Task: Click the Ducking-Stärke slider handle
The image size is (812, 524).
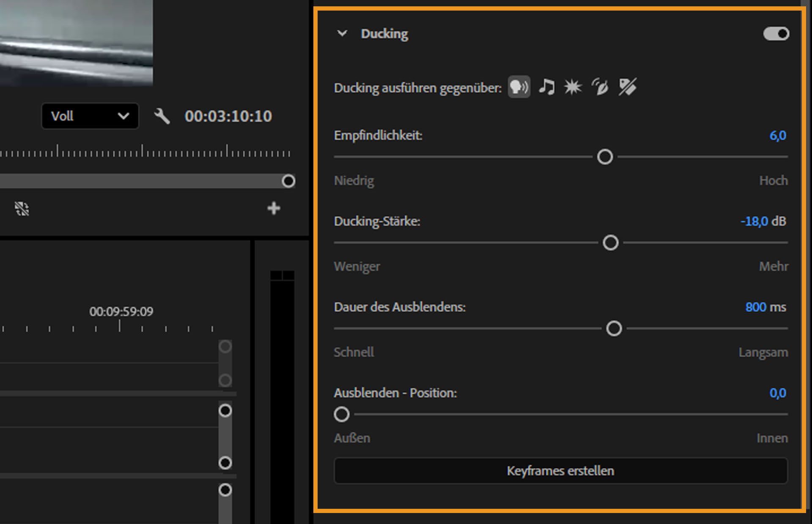Action: 610,243
